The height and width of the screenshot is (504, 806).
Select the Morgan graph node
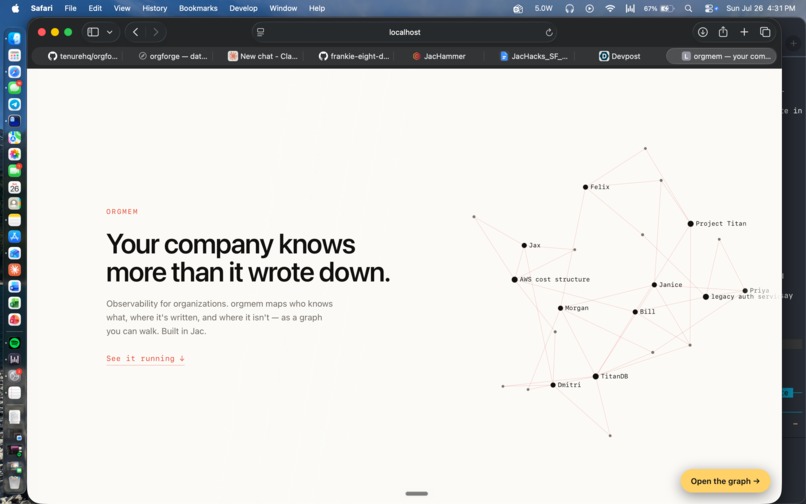(560, 308)
